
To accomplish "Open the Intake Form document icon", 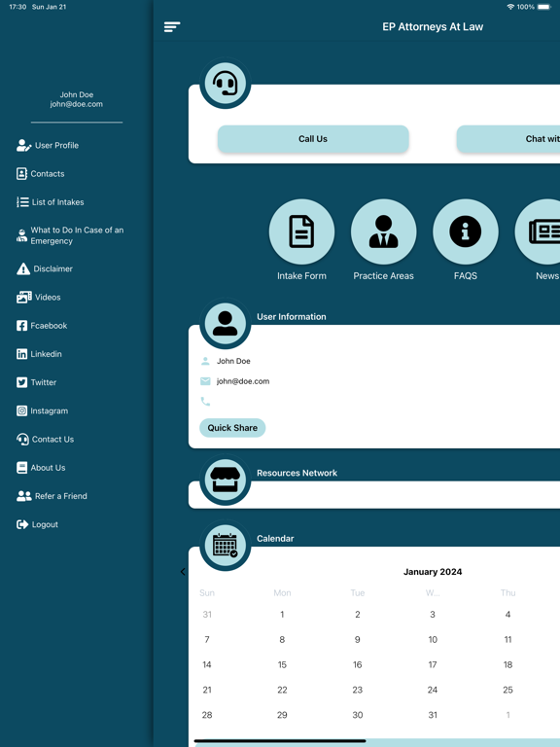I will [x=301, y=231].
